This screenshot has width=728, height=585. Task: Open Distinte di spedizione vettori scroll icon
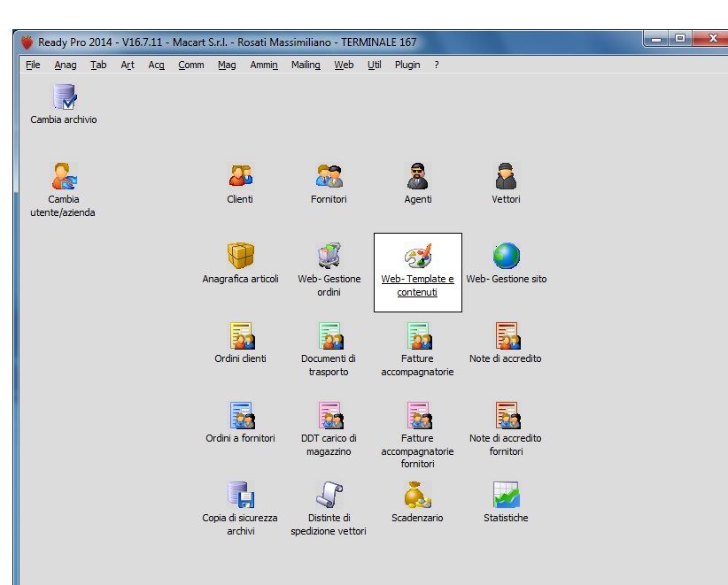point(329,495)
